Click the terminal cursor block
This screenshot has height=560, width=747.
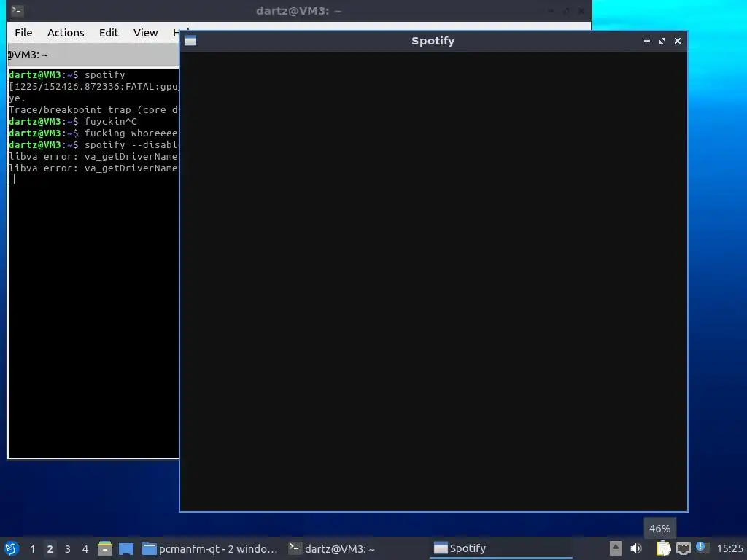(x=12, y=179)
